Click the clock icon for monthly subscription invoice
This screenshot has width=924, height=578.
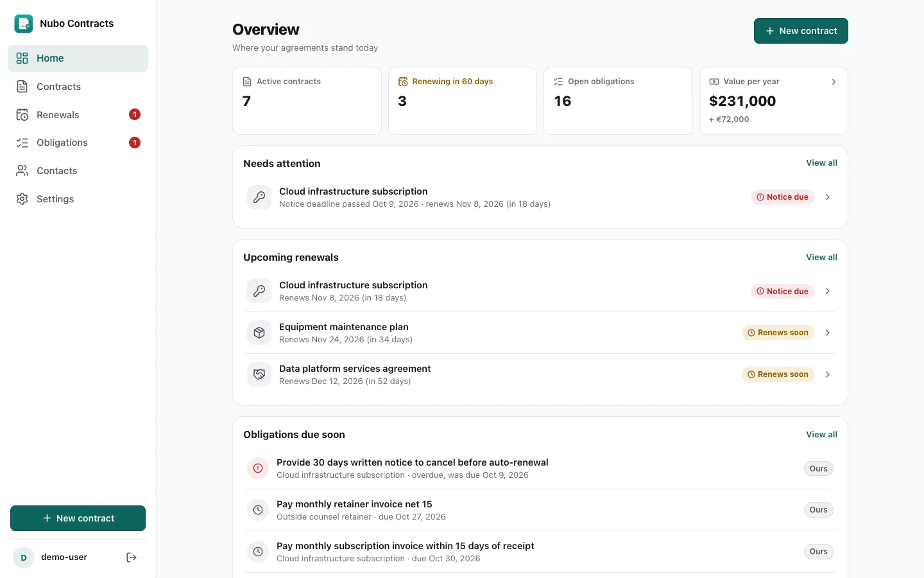[258, 552]
